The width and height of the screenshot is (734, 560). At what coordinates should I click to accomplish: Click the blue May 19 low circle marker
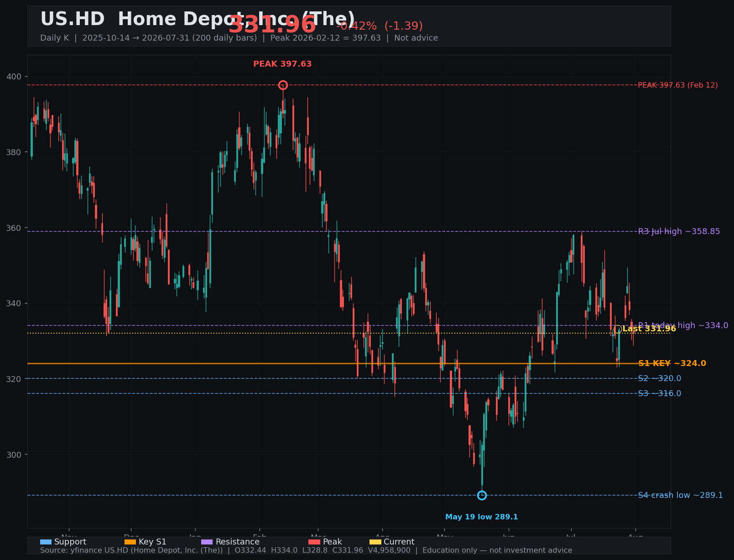482,495
